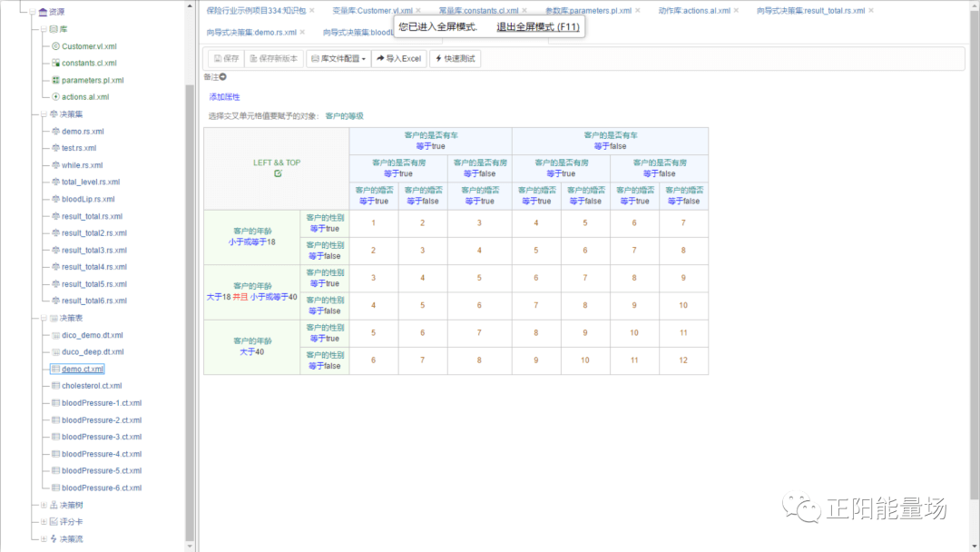
Task: Open actions.al.xml in resource tree
Action: [85, 97]
